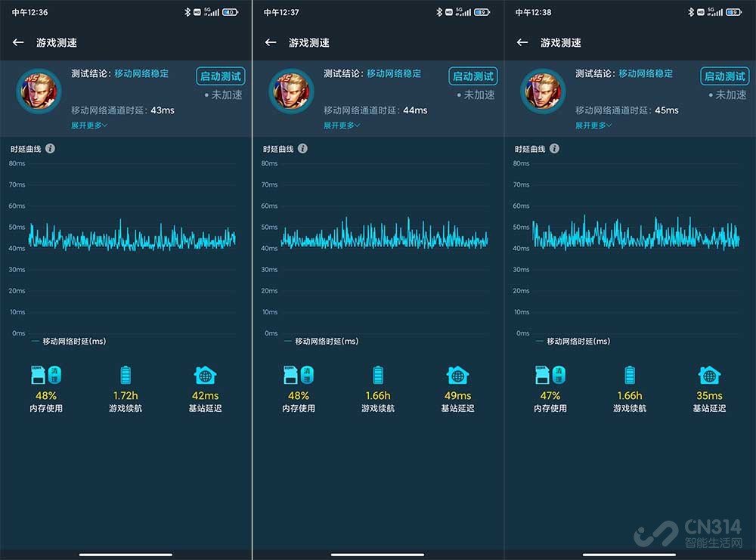Expand 展开更多 under 44ms latency

(x=342, y=125)
